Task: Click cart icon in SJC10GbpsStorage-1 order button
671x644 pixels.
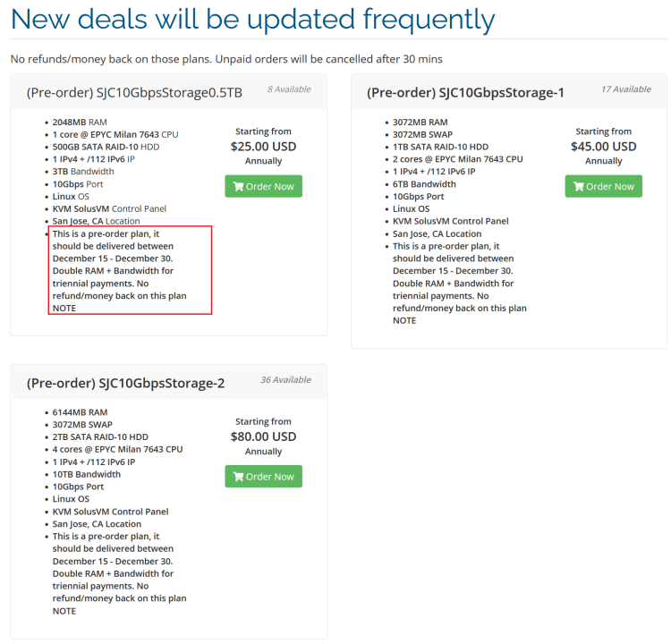Action: 579,187
